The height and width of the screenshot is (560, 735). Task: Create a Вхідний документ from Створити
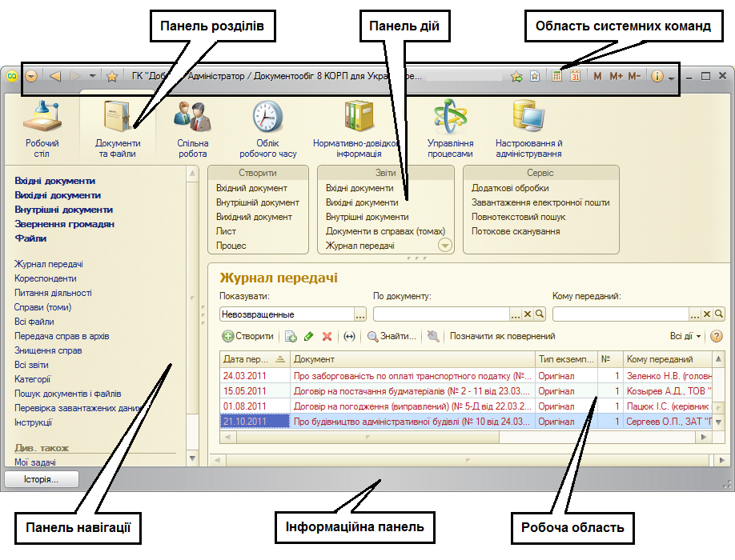coord(251,188)
